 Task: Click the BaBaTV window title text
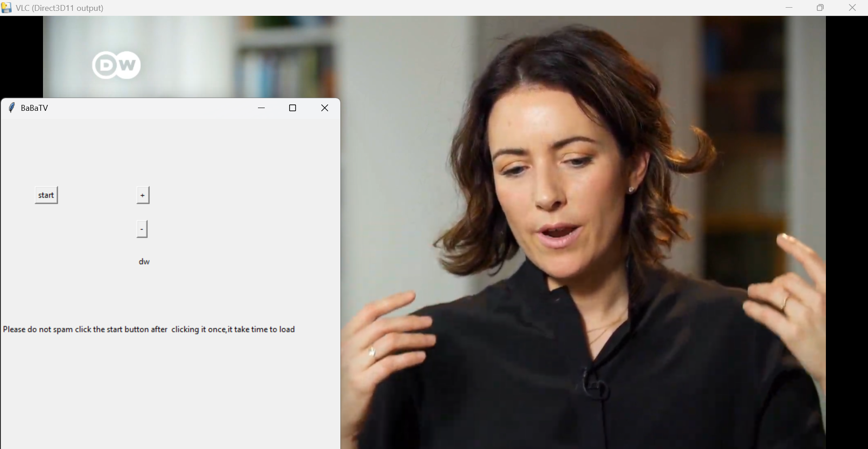point(34,108)
